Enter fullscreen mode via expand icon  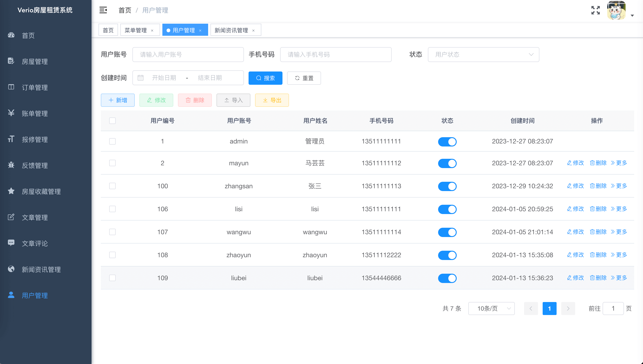coord(595,10)
